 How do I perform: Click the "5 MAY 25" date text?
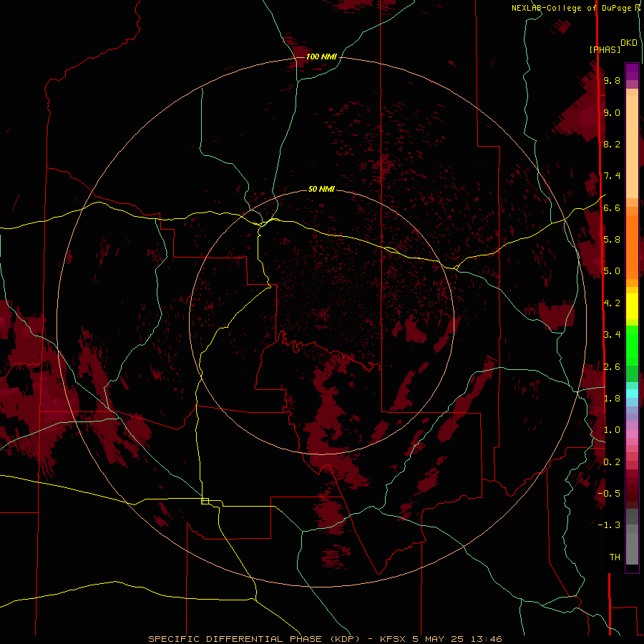pos(438,639)
